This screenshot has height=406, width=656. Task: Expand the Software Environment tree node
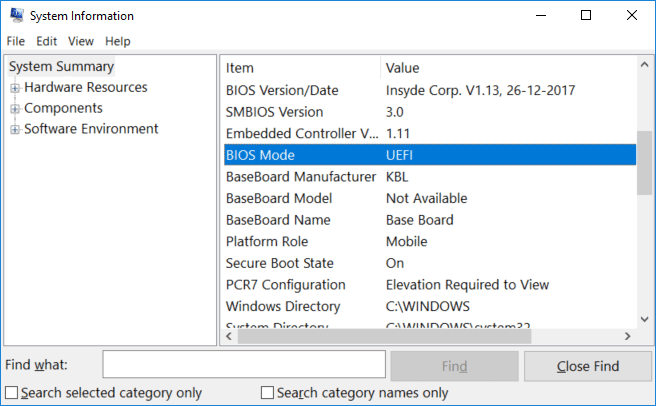[15, 130]
